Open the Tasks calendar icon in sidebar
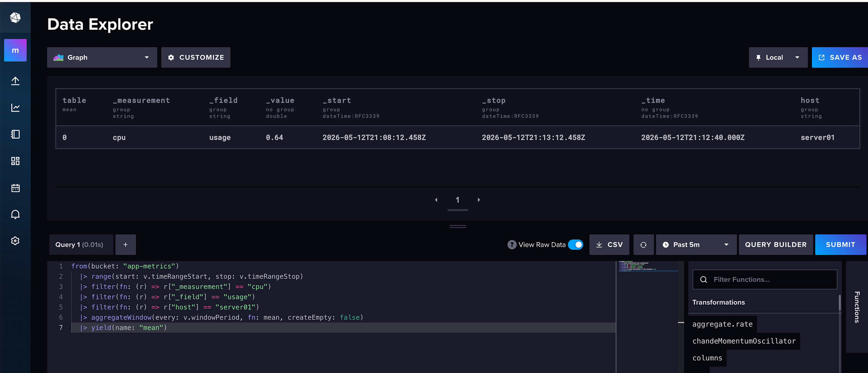868x373 pixels. coord(15,188)
